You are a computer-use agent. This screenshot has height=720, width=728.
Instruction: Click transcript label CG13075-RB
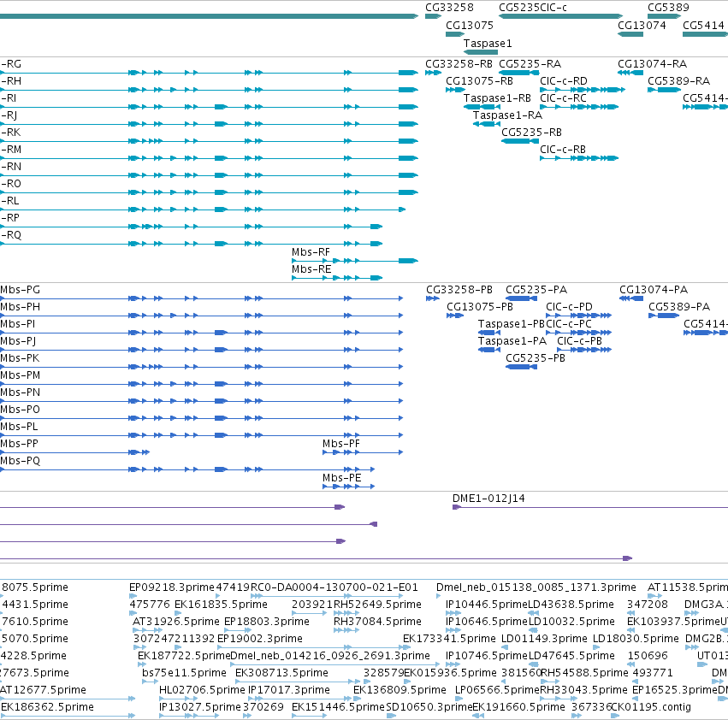pyautogui.click(x=479, y=80)
